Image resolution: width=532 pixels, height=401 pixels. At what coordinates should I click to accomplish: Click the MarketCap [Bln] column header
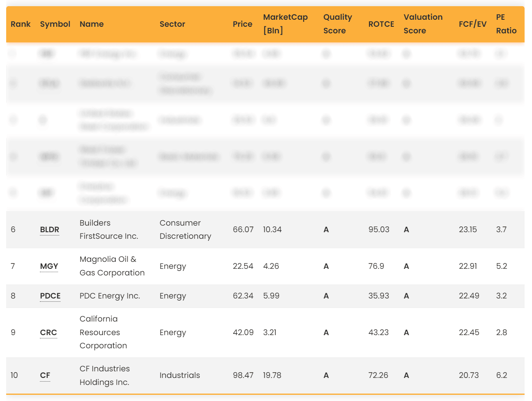pyautogui.click(x=285, y=24)
